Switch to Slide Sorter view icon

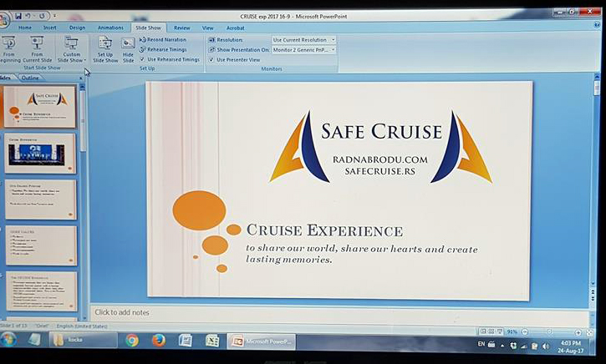coord(491,331)
